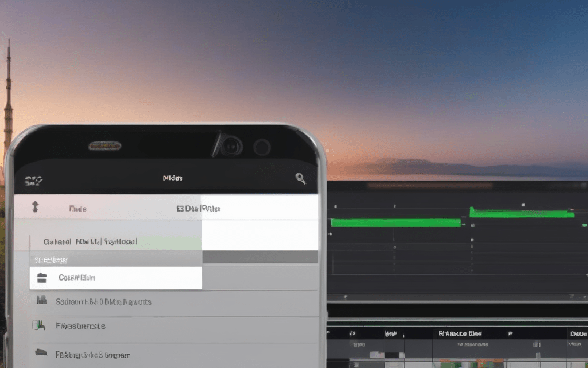Select the right green timeline clip
This screenshot has height=368, width=588.
pos(521,213)
